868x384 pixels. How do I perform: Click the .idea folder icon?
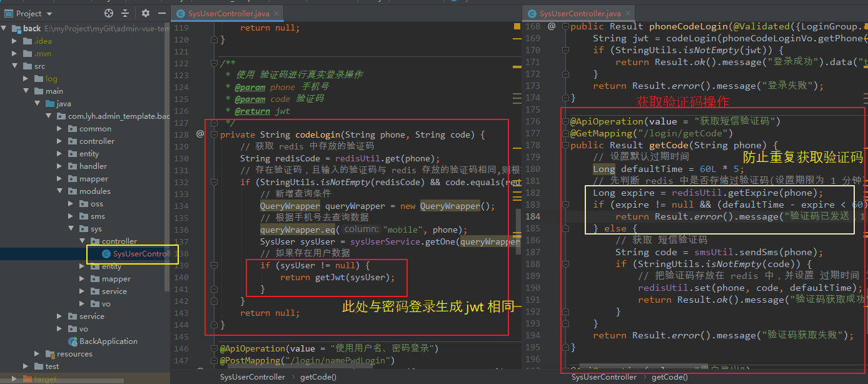28,41
